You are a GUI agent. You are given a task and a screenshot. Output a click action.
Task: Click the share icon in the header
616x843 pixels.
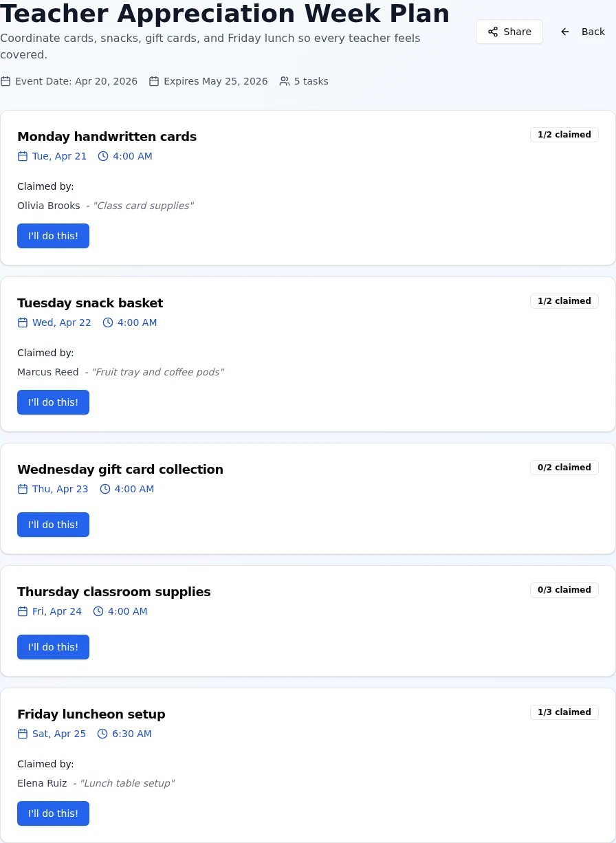(x=493, y=32)
